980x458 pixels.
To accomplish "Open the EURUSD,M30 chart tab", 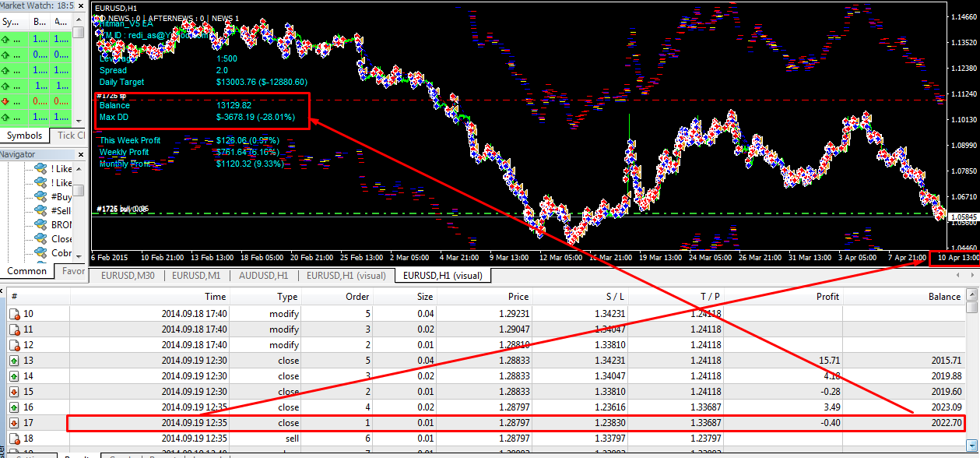I will tap(127, 275).
